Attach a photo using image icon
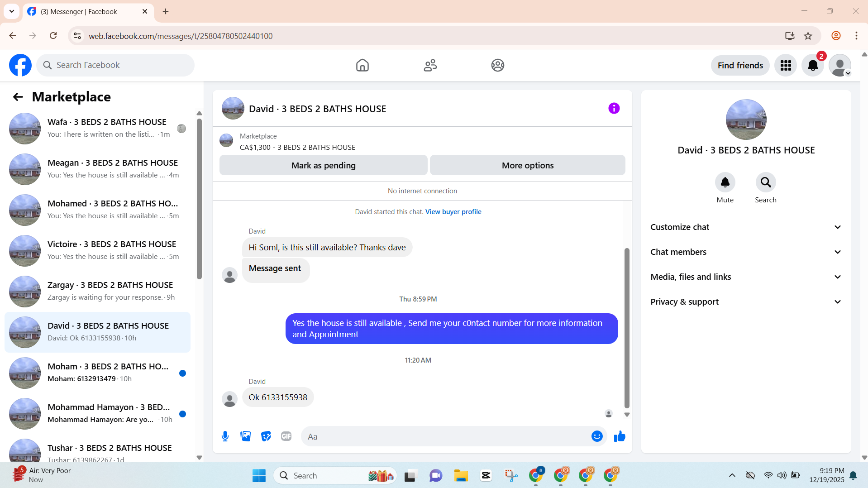This screenshot has width=868, height=488. click(246, 436)
